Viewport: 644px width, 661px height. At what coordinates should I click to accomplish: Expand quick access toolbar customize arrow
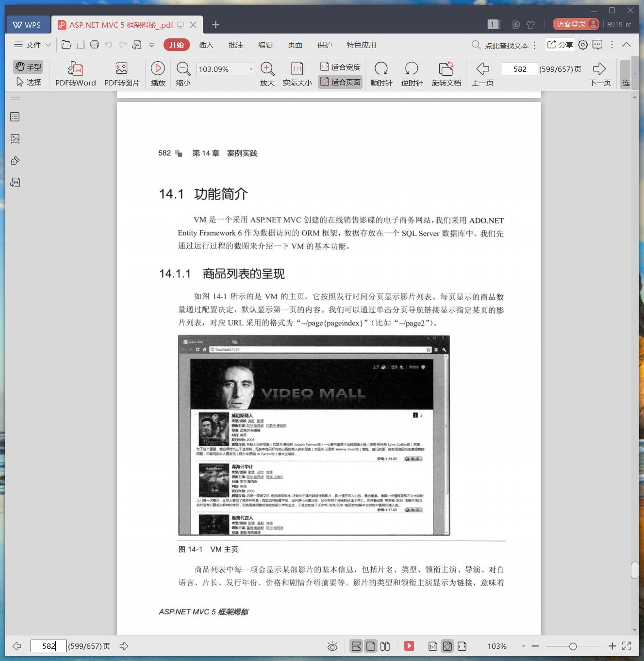coord(151,45)
